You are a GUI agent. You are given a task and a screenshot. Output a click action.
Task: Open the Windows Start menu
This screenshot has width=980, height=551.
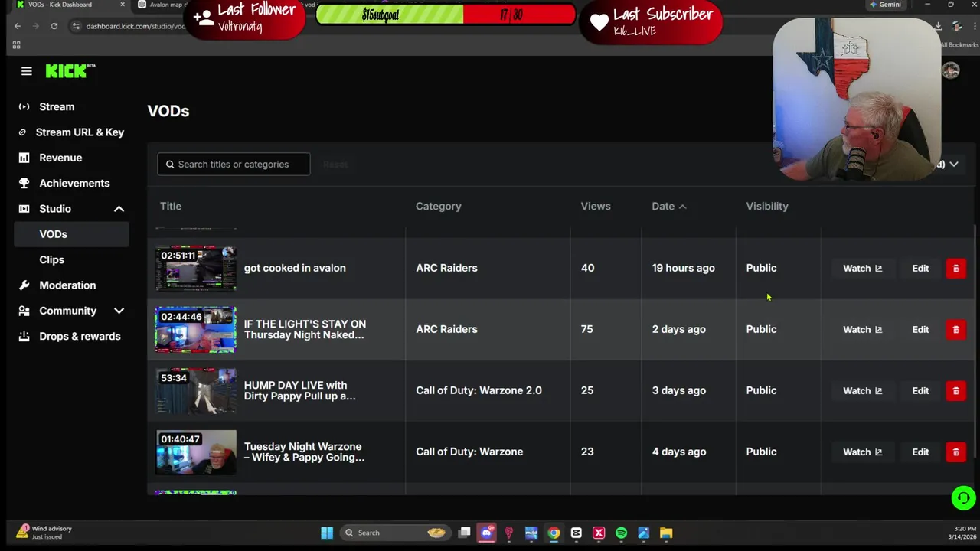coord(327,533)
